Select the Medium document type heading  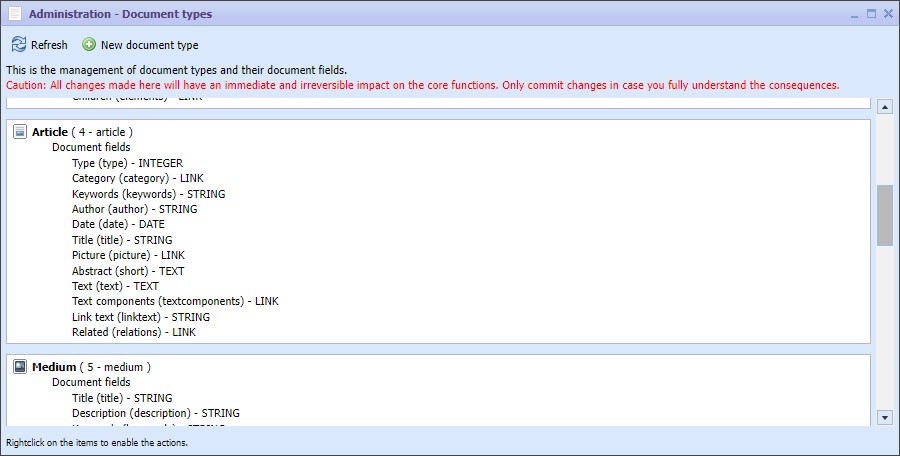(54, 367)
